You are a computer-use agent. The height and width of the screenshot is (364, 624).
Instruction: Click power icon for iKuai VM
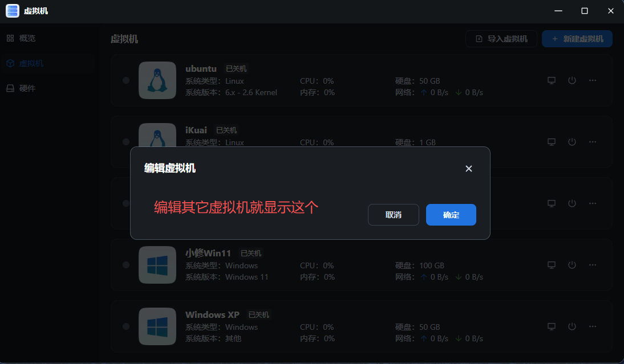pos(572,142)
